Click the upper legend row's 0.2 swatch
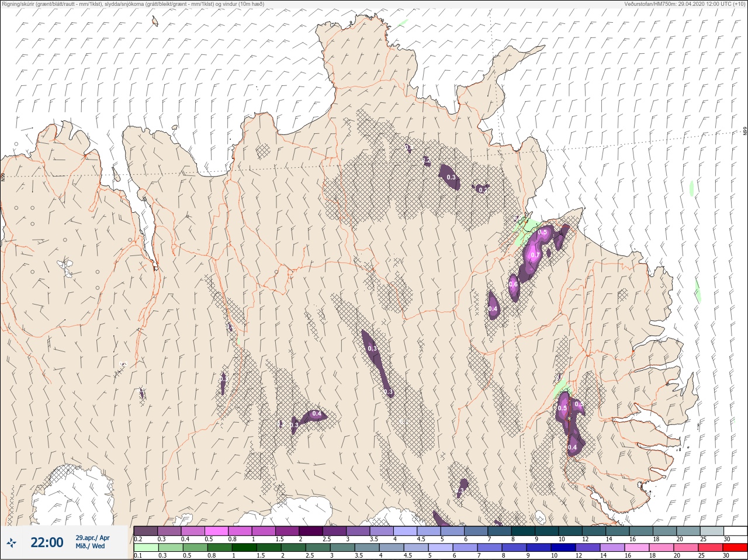The height and width of the screenshot is (560, 748). pyautogui.click(x=146, y=531)
